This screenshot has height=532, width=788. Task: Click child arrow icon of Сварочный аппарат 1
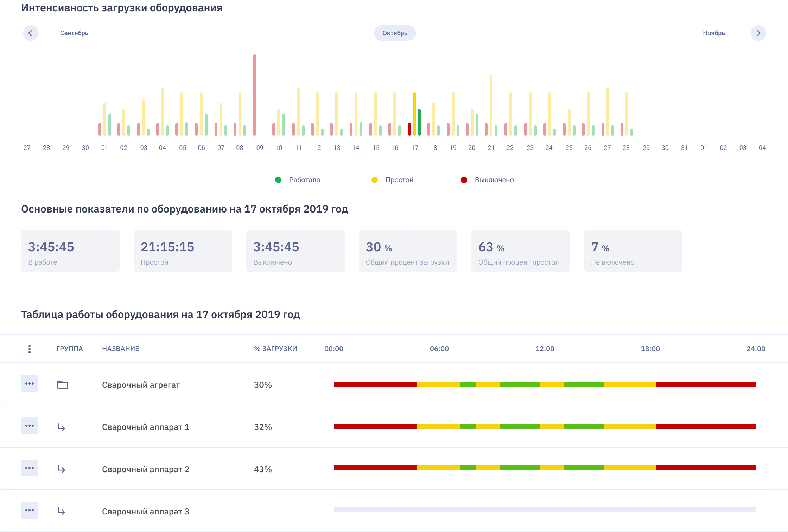point(62,427)
